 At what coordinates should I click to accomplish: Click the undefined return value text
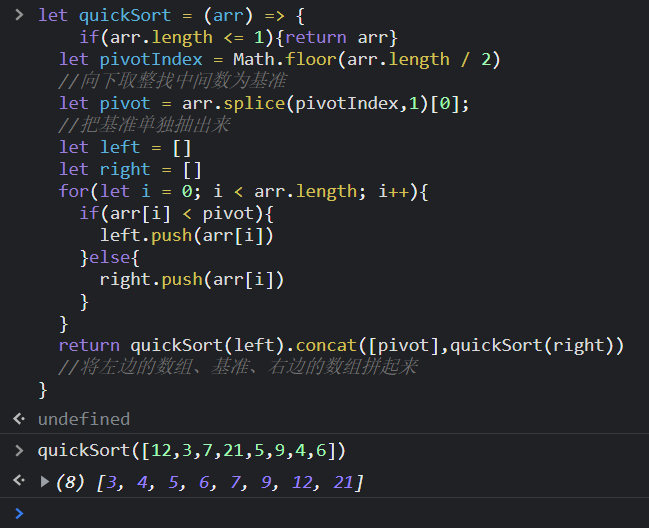(84, 419)
